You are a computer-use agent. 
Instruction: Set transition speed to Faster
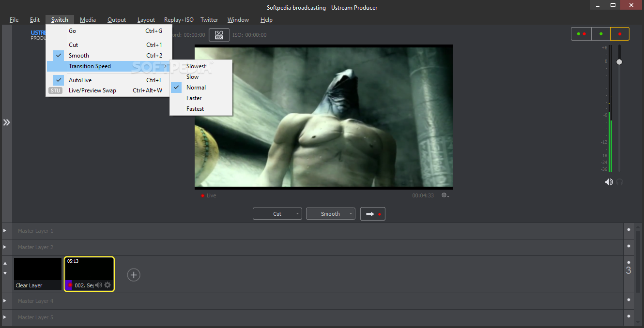click(201, 98)
